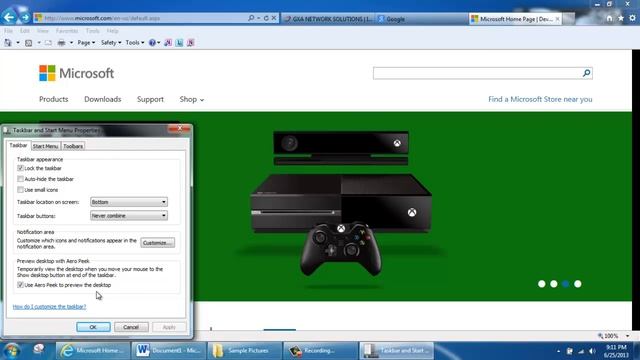Open the volume speaker tray icon
640x360 pixels.
(592, 351)
